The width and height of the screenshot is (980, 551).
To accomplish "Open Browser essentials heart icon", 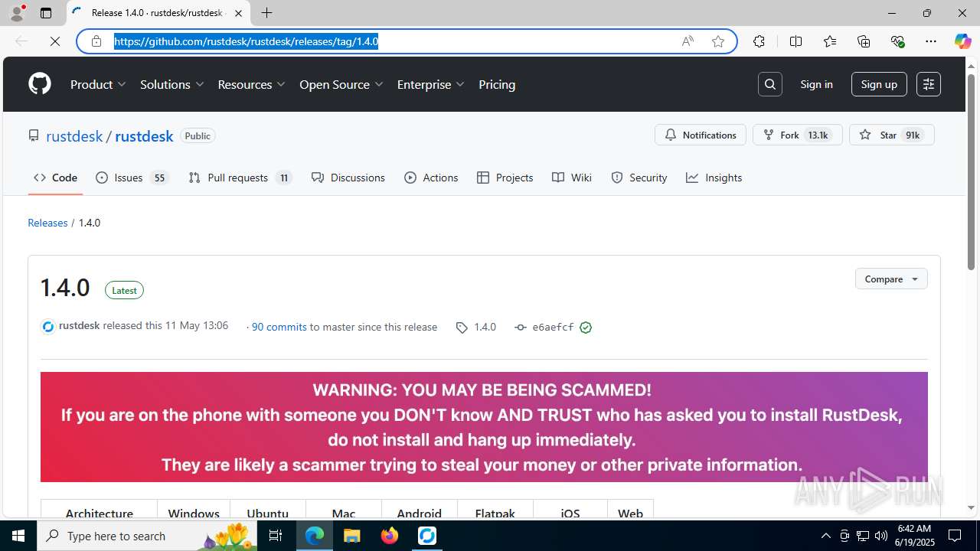I will click(897, 41).
